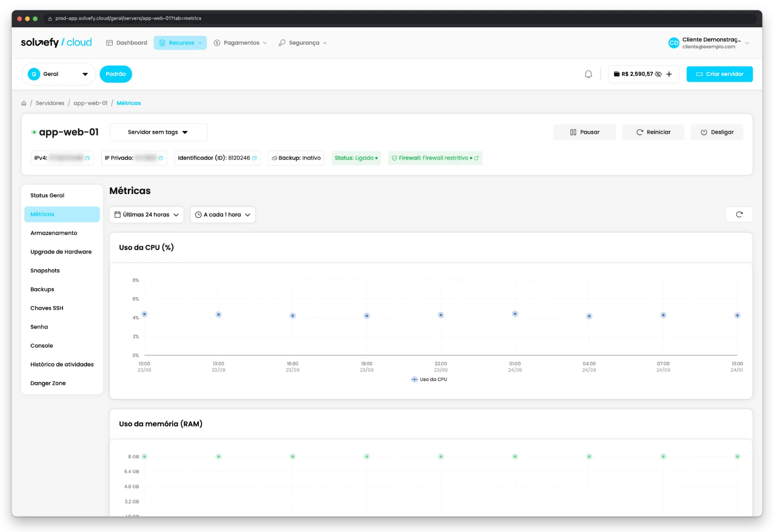Click Servidores breadcrumb link
This screenshot has height=532, width=774.
(x=50, y=103)
